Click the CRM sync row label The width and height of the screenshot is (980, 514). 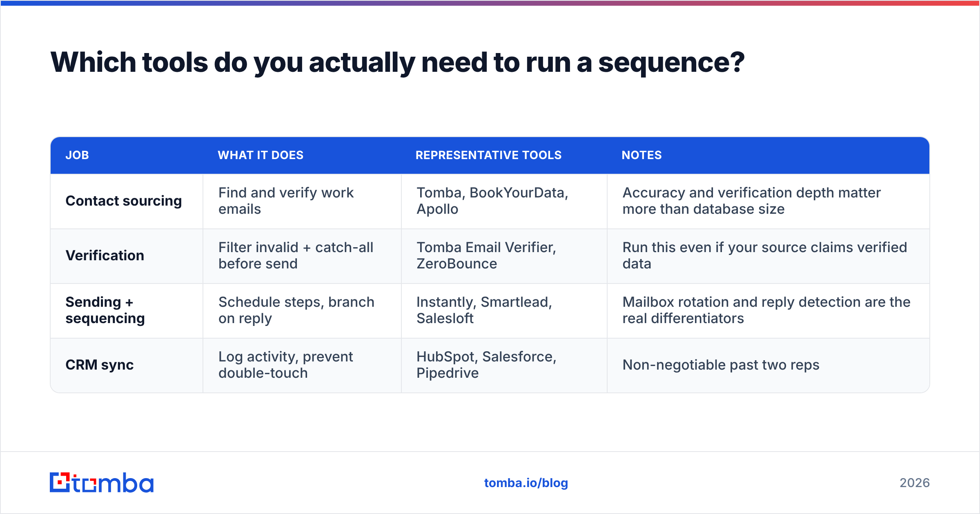pyautogui.click(x=99, y=365)
